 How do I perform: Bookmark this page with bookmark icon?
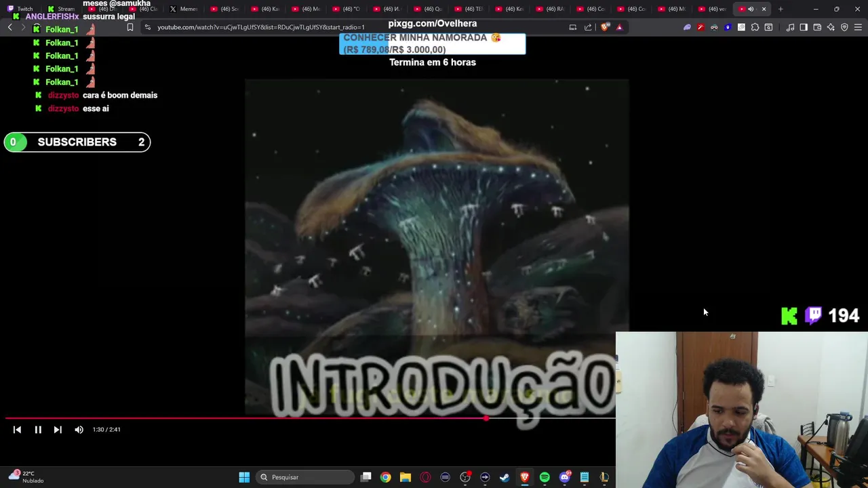click(x=130, y=27)
